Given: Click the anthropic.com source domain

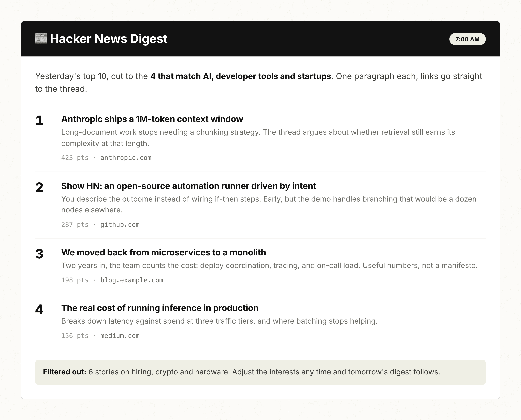Looking at the screenshot, I should [x=126, y=158].
